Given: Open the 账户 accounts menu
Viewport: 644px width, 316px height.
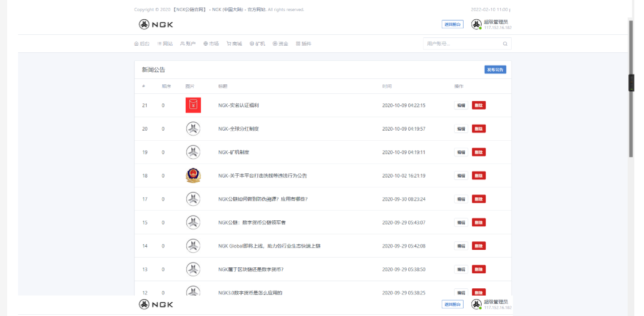Looking at the screenshot, I should pyautogui.click(x=188, y=43).
